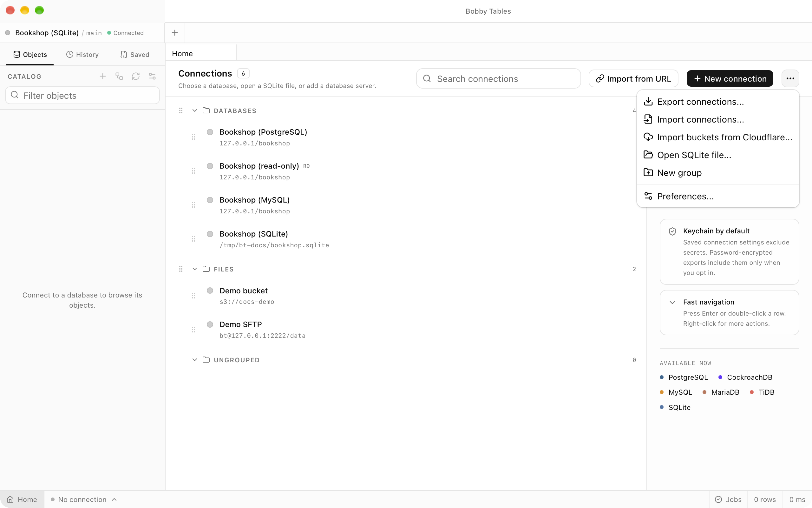The height and width of the screenshot is (508, 812).
Task: Click the MySQL label under Available Now
Action: pyautogui.click(x=680, y=392)
